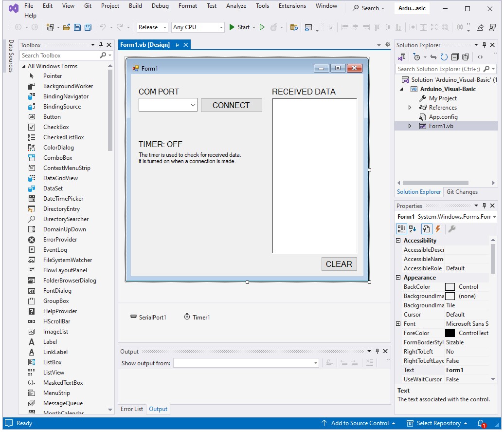Collapse all items in Solution Explorer

pyautogui.click(x=455, y=57)
